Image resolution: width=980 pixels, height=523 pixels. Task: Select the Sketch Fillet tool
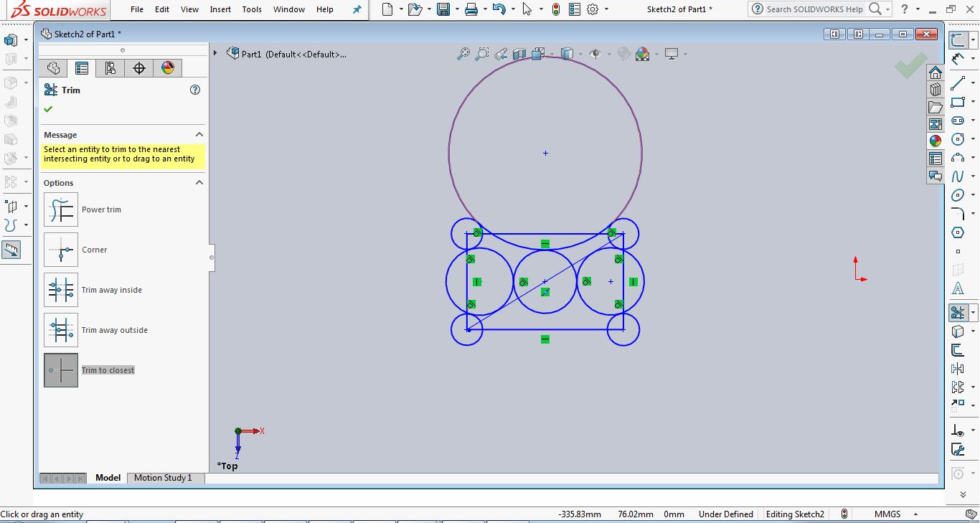pos(958,214)
